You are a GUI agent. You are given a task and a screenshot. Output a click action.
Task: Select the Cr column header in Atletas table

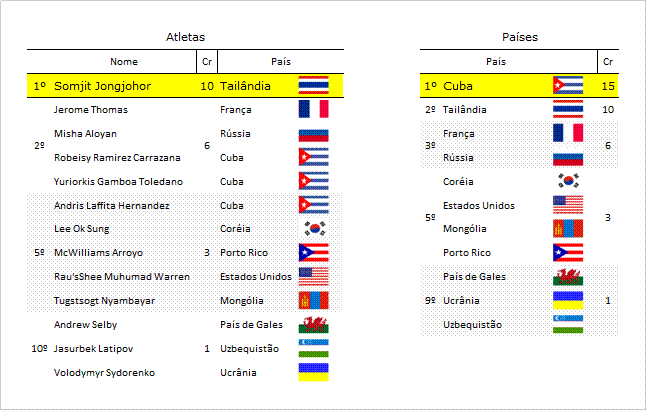point(207,61)
